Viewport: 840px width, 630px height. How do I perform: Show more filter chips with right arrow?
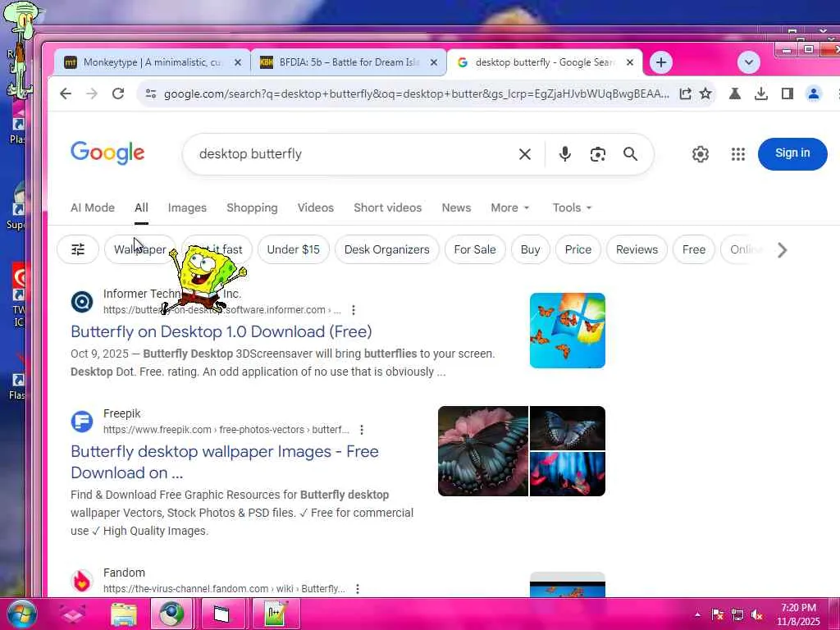[782, 250]
